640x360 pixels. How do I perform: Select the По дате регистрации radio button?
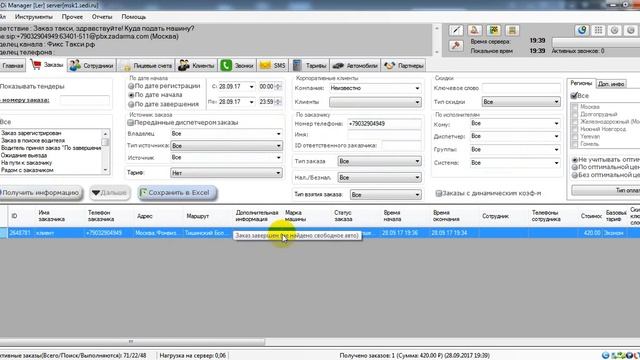point(131,86)
